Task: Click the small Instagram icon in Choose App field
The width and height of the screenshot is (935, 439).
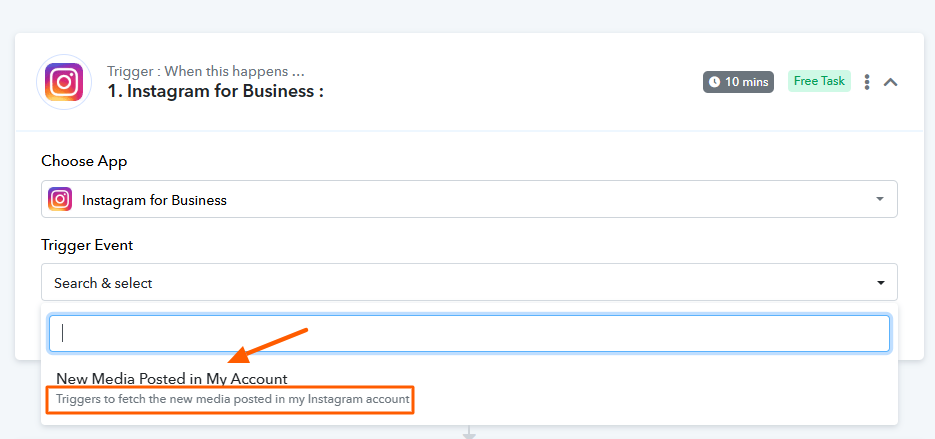Action: point(60,199)
